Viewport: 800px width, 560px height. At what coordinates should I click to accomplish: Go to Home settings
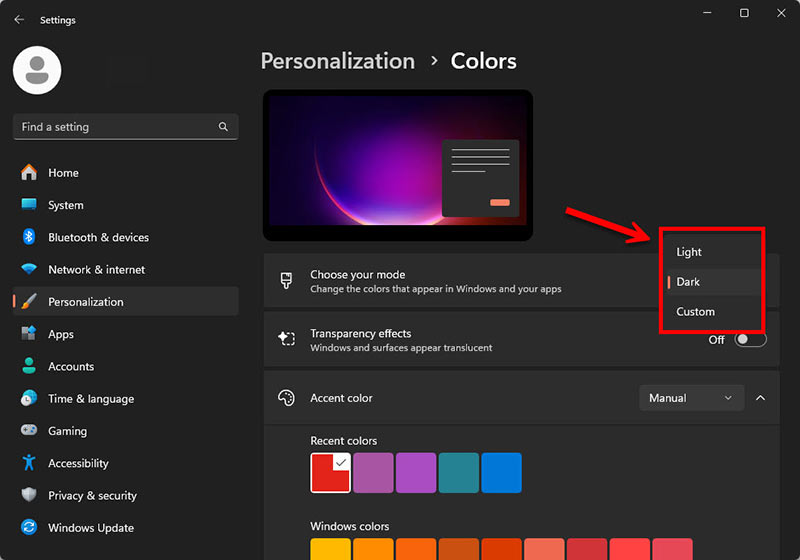pos(126,172)
